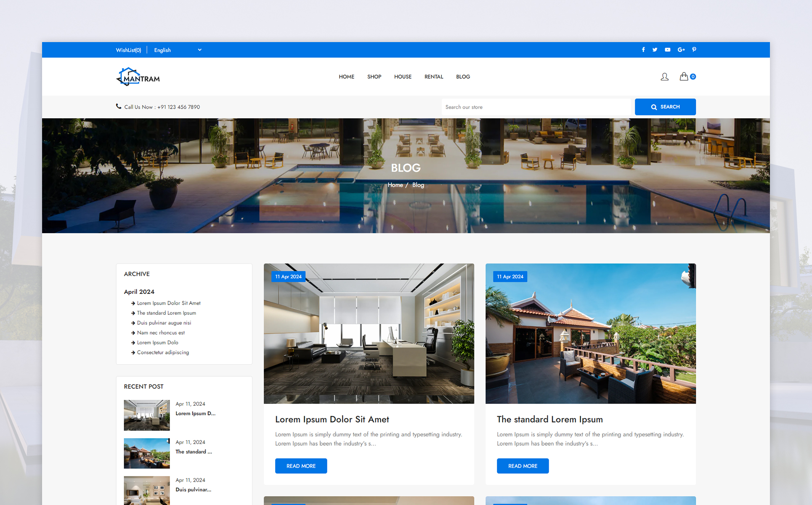Open the living room recent post thumbnail
Screen dimensions: 812x505
(x=147, y=491)
